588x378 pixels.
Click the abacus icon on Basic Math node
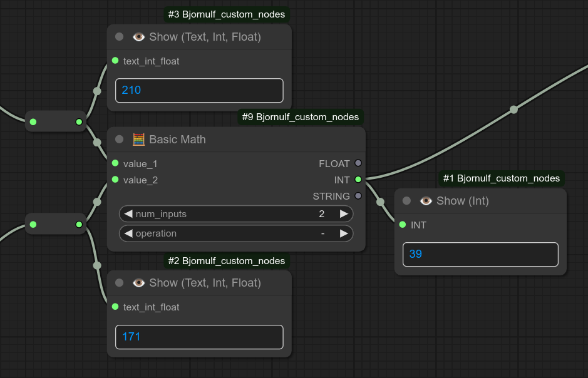138,140
